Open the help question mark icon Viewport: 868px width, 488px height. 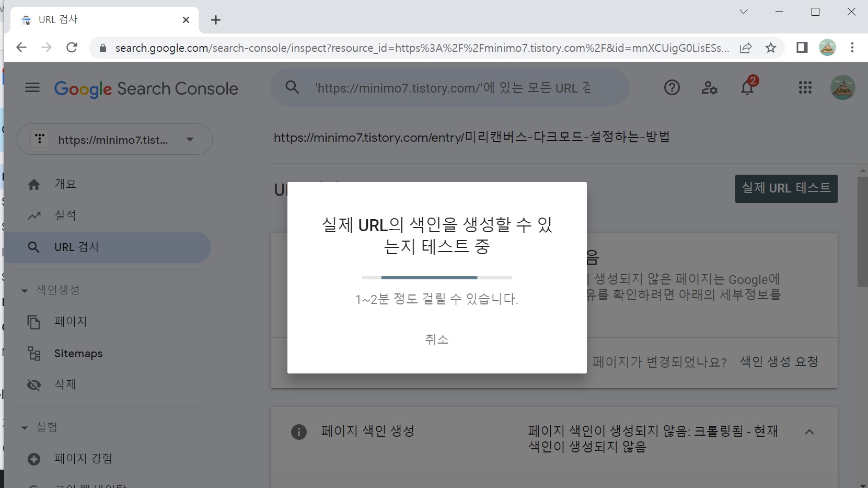672,87
